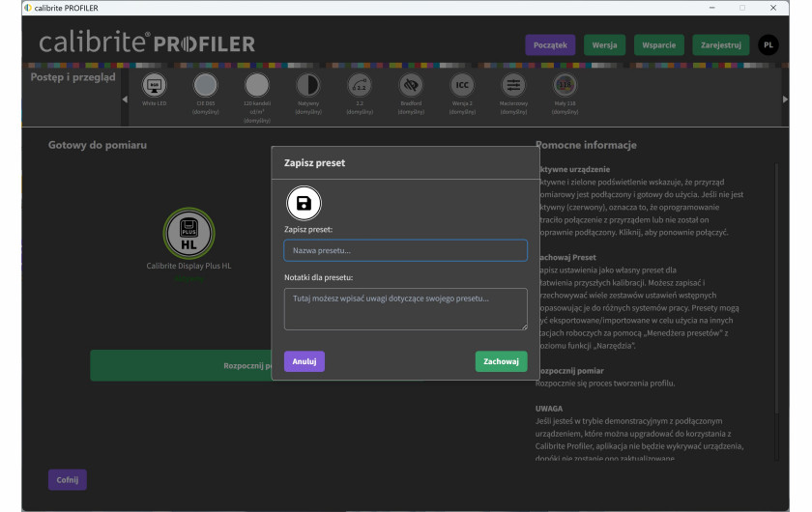The width and height of the screenshot is (812, 512).
Task: Select the ICC Wersja 2 icon
Action: click(462, 85)
